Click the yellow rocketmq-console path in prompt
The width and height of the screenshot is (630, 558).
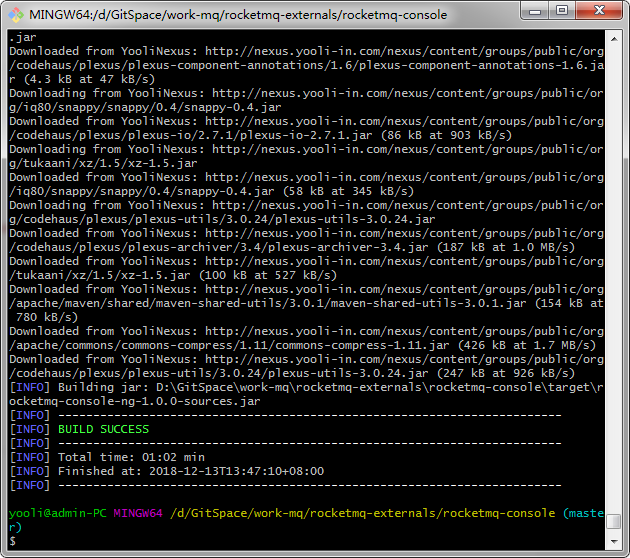point(363,513)
